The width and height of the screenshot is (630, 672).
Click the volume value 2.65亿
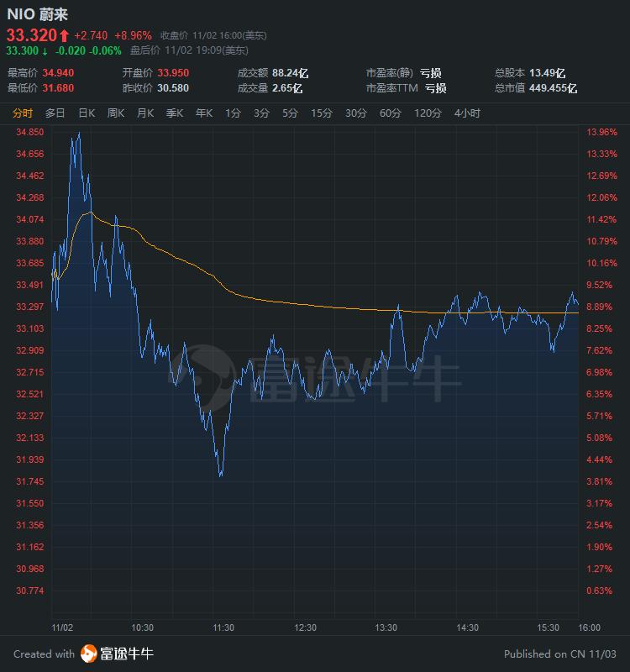pos(287,88)
